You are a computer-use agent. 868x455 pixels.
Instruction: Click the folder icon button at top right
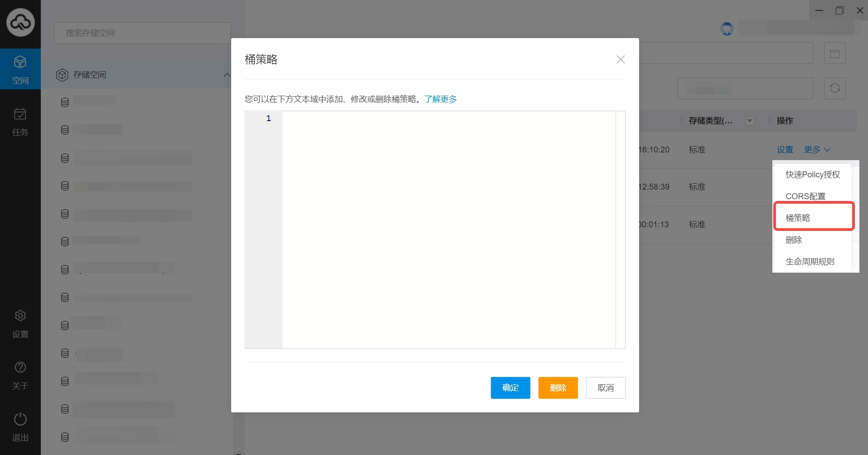click(x=835, y=54)
